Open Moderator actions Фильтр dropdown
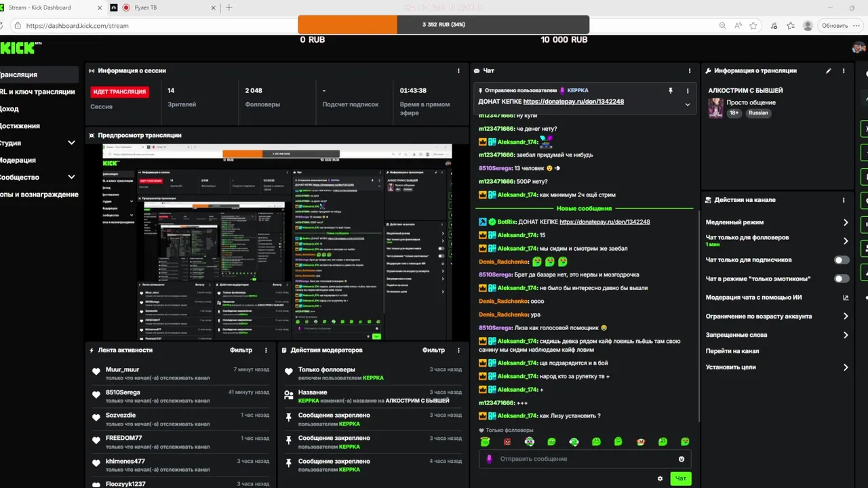Image resolution: width=868 pixels, height=488 pixels. [433, 350]
